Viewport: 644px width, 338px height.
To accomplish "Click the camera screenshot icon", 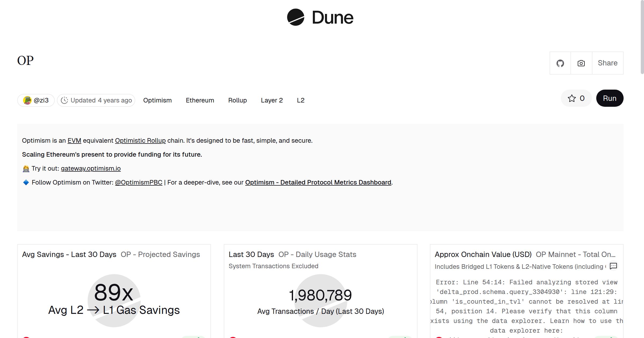I will coord(581,63).
